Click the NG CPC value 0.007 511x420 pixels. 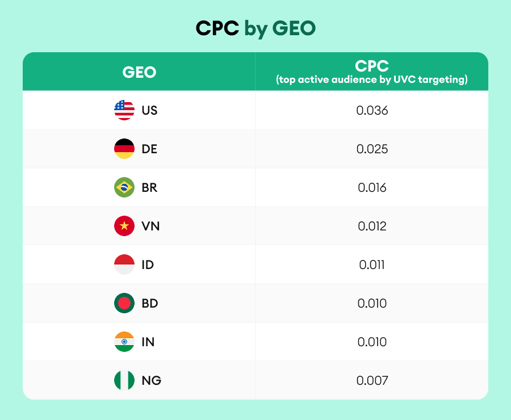coord(372,380)
